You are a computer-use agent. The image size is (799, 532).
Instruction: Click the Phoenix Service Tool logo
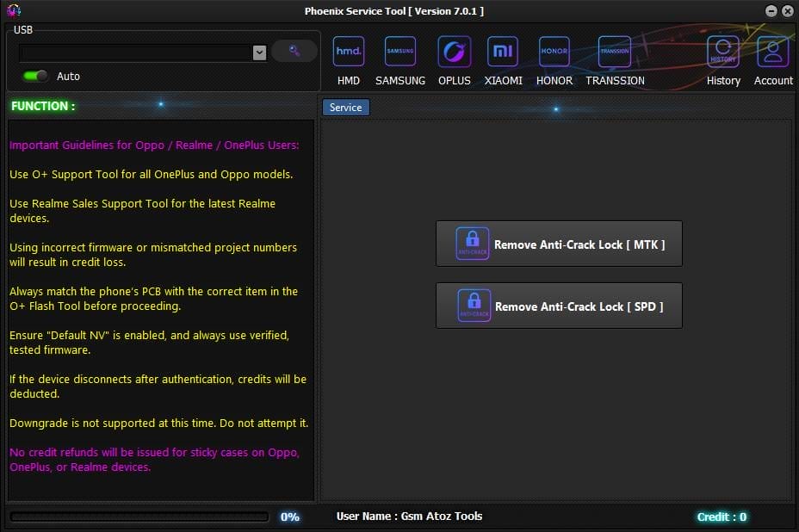click(12, 10)
